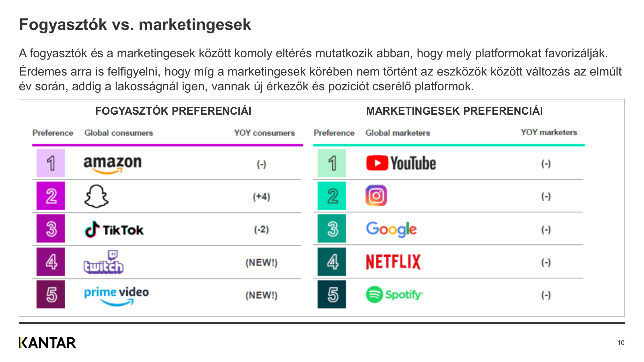Select the Prime Video logo

click(x=116, y=295)
